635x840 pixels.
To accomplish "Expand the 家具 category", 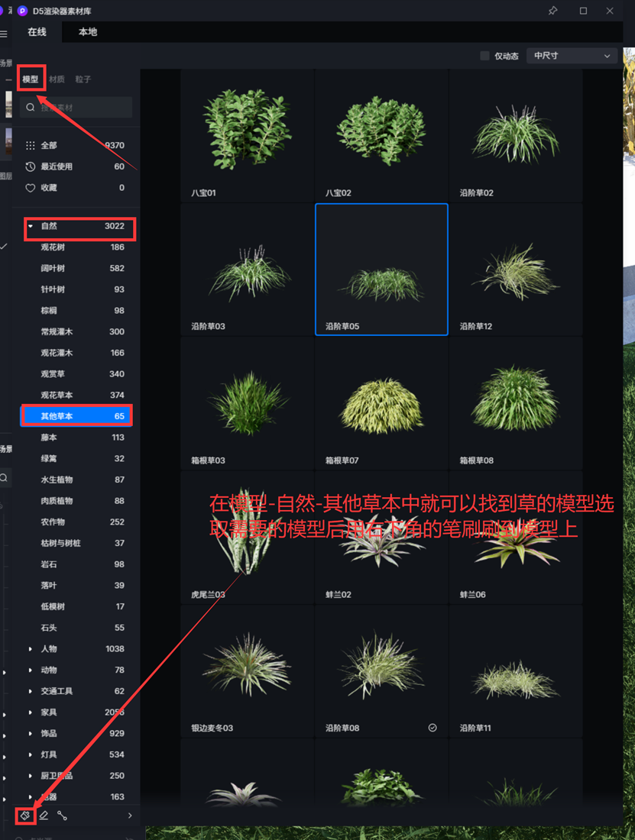I will point(30,712).
